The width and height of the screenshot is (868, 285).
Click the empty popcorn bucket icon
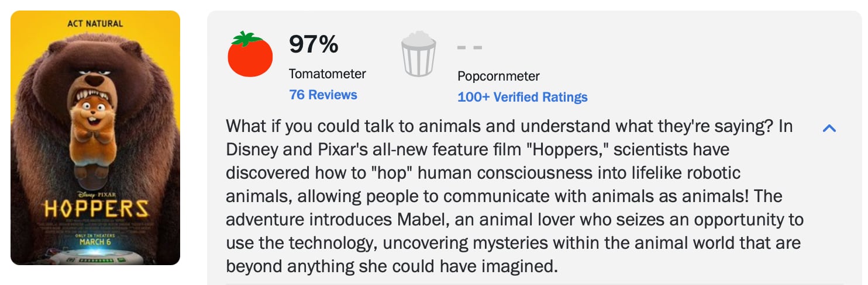point(418,55)
